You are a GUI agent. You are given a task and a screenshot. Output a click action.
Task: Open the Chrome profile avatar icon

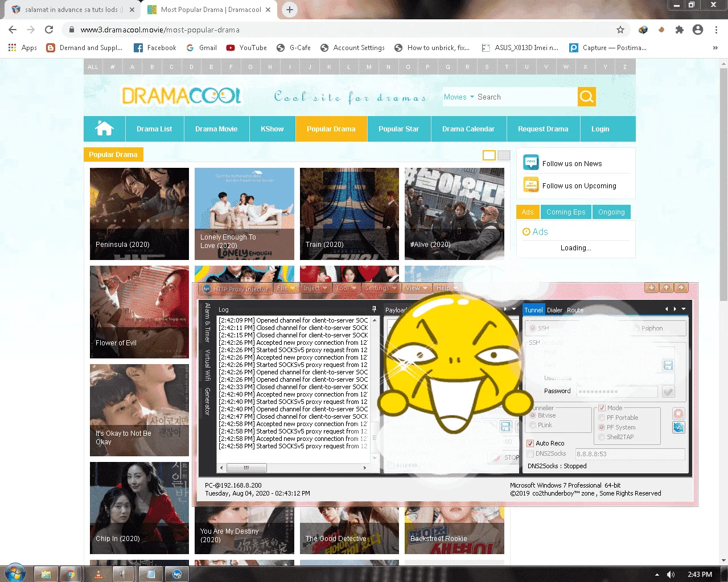click(698, 30)
